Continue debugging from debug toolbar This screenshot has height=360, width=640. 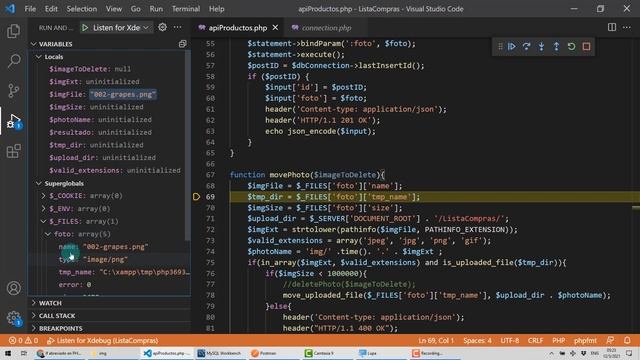click(x=512, y=47)
